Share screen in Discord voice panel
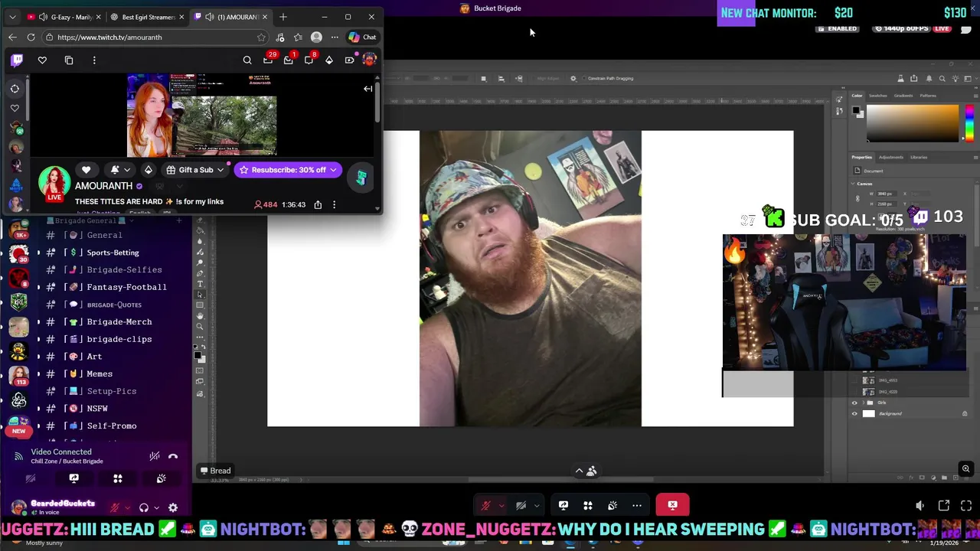This screenshot has width=980, height=551. tap(74, 478)
